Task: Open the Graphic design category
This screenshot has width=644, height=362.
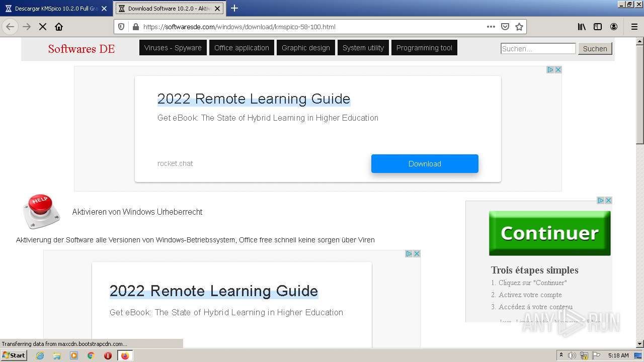Action: tap(306, 48)
